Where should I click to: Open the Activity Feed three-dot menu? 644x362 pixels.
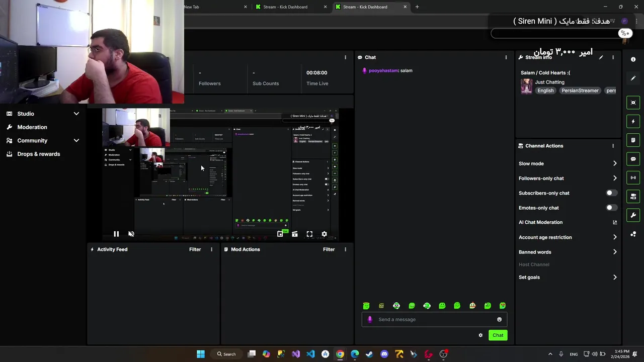211,249
